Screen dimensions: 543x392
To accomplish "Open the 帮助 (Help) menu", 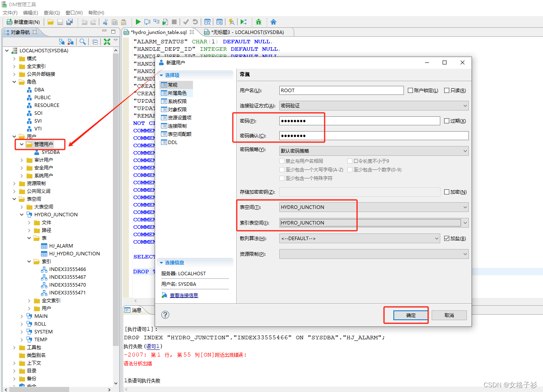I will coord(96,12).
